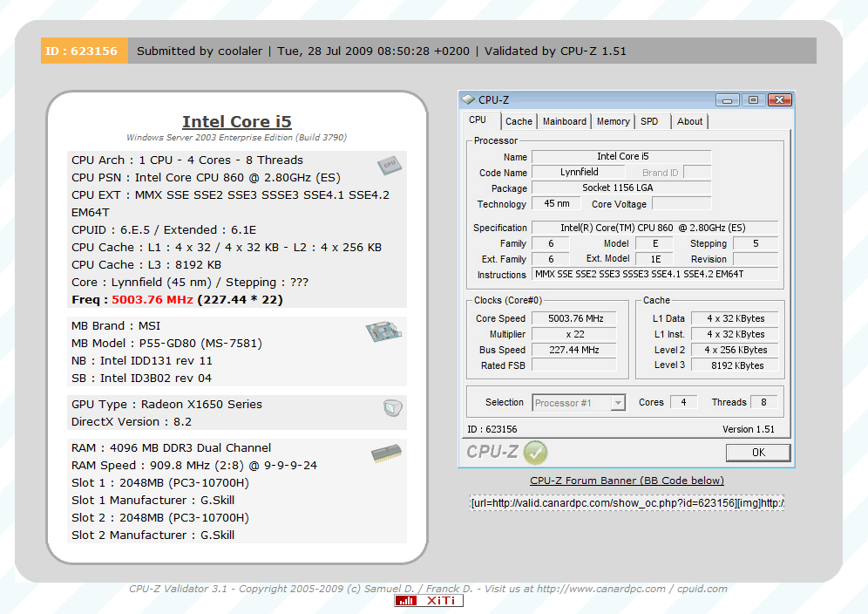Minimize the CPU-Z window
The width and height of the screenshot is (868, 614).
point(727,99)
